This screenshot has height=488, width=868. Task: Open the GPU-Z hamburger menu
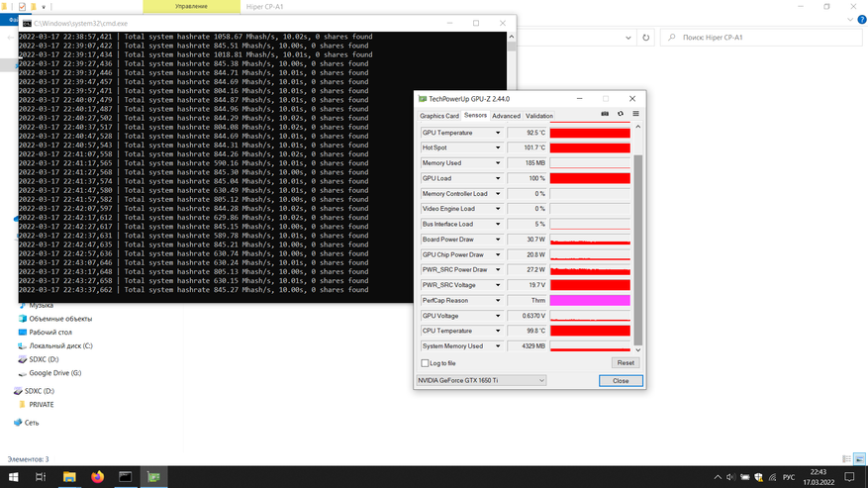pos(635,115)
